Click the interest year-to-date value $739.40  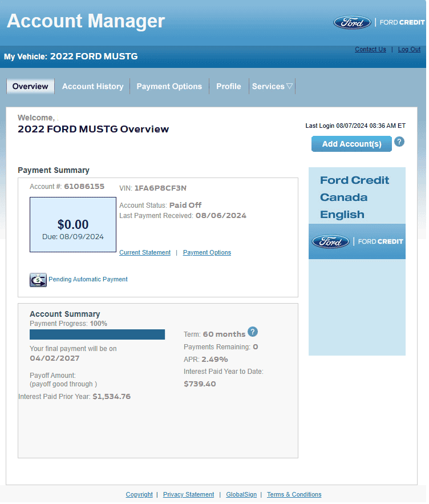[x=201, y=385]
